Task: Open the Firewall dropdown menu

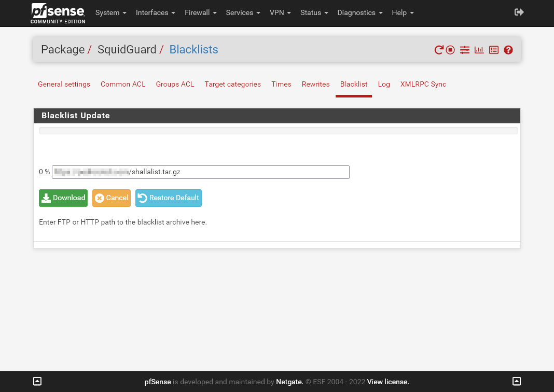Action: pyautogui.click(x=200, y=12)
